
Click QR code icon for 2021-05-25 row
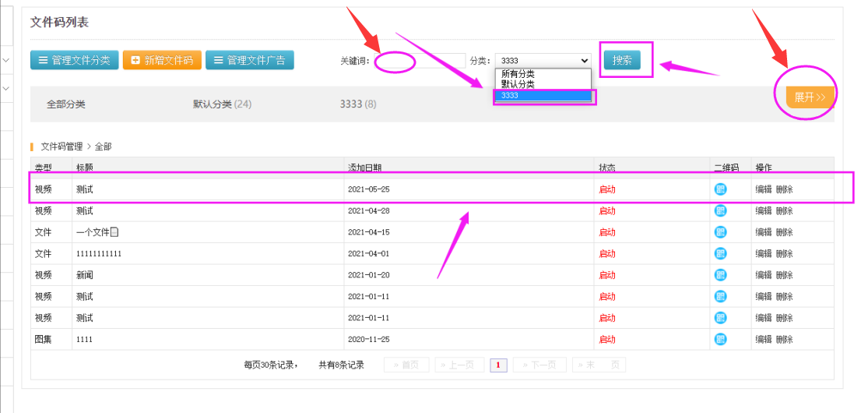(720, 189)
